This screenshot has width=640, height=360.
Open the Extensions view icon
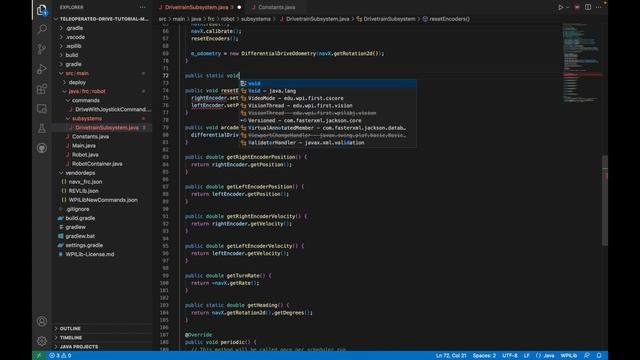pyautogui.click(x=42, y=89)
